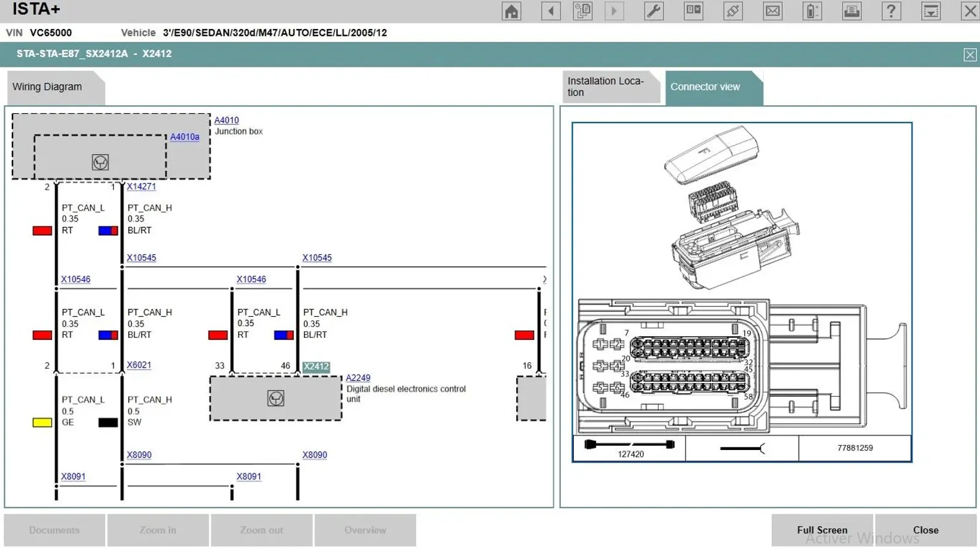Click the part number 77881259 cell
This screenshot has height=549, width=980.
[855, 448]
